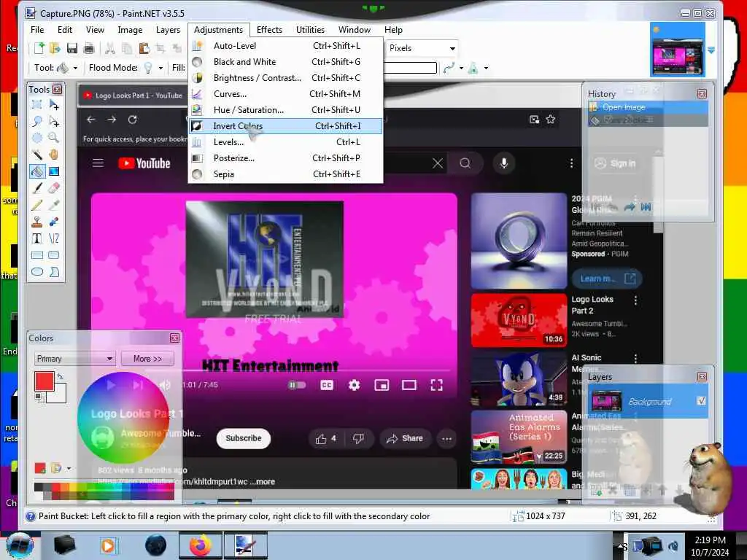Pick a hue on the color wheel

point(123,418)
